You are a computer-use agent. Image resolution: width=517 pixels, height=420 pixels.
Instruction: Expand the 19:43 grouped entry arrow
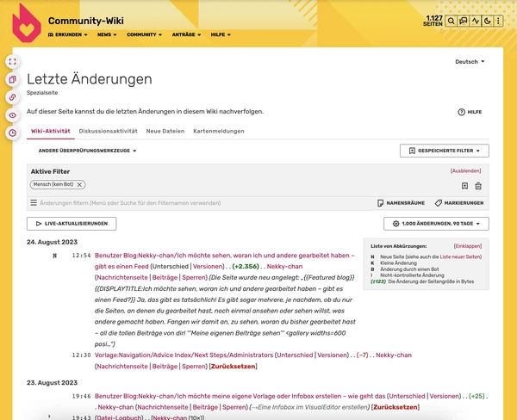pos(49,417)
